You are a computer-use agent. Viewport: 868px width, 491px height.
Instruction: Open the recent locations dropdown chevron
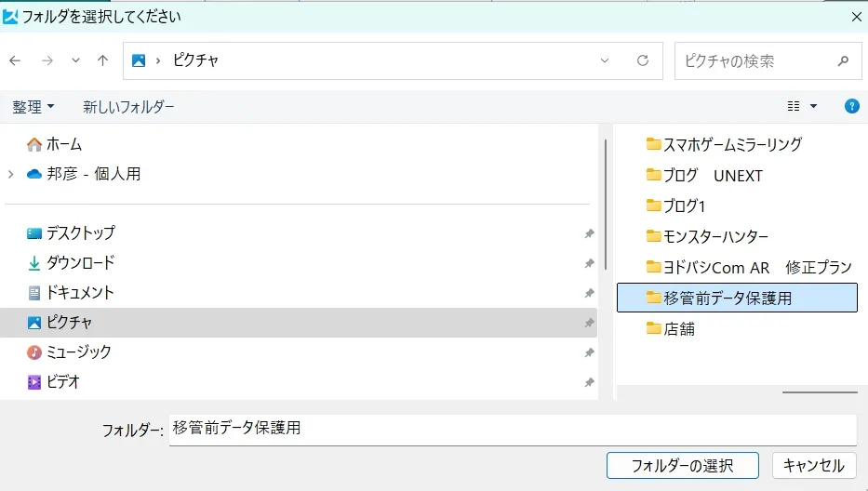coord(76,60)
